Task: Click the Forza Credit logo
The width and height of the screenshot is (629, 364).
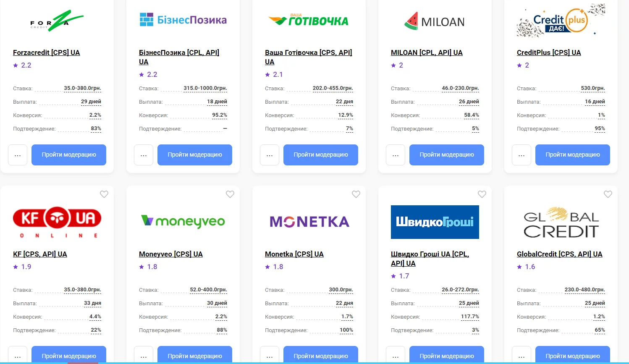Action: (x=57, y=21)
